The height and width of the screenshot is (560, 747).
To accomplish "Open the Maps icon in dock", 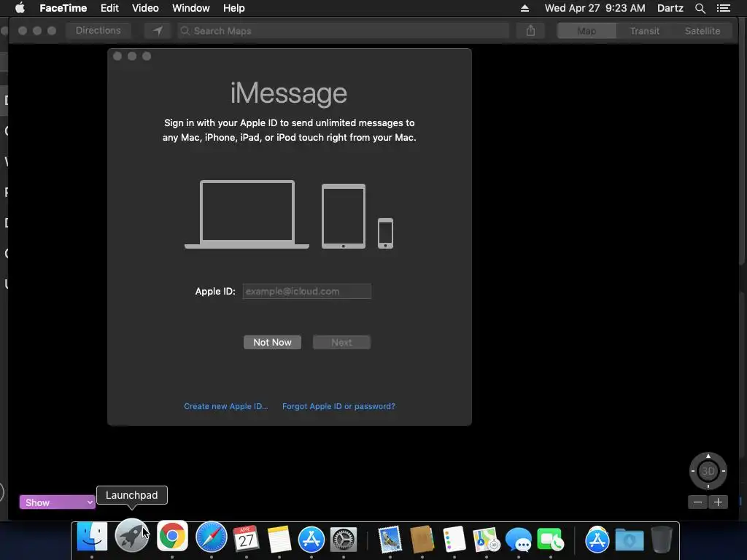I will (x=487, y=540).
